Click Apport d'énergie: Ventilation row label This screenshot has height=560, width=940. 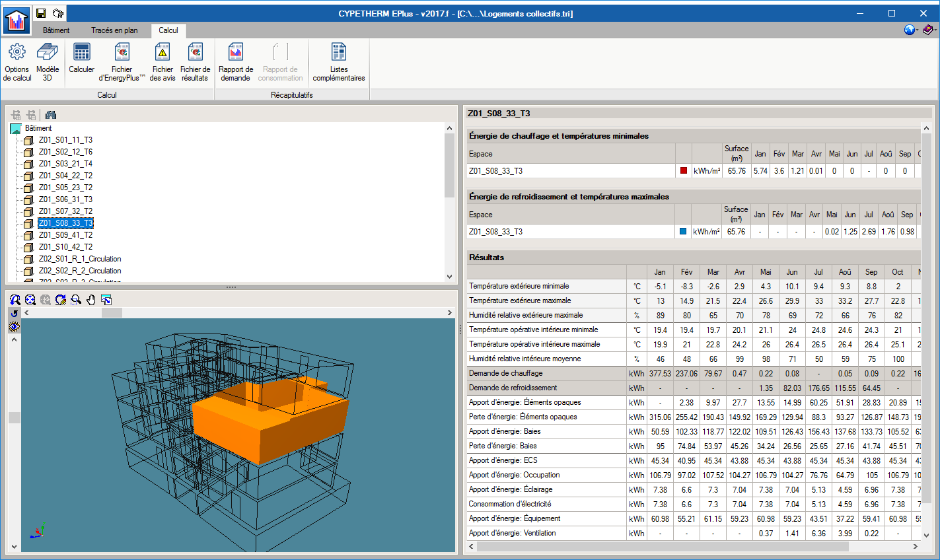tap(513, 533)
